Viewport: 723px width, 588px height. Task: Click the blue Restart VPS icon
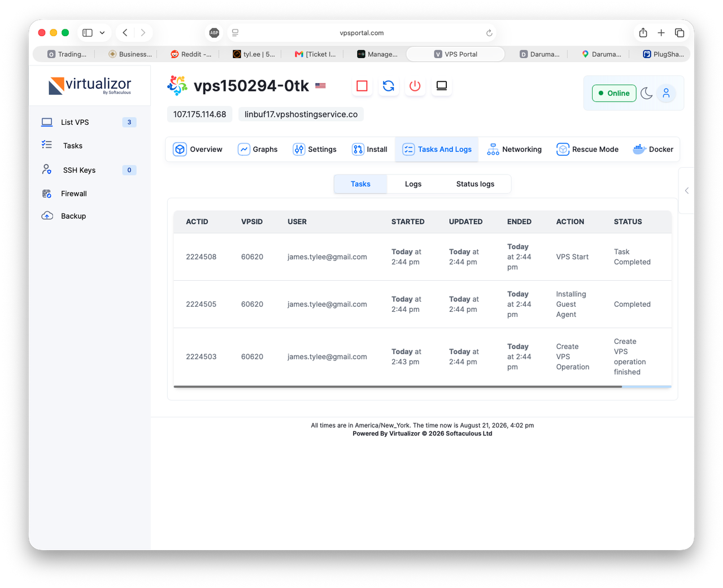click(389, 86)
